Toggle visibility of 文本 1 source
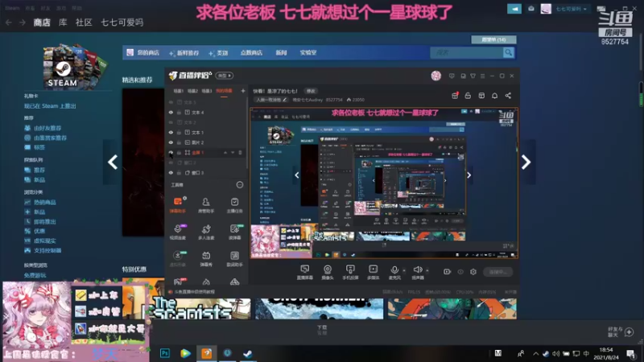Image resolution: width=644 pixels, height=362 pixels. click(171, 133)
